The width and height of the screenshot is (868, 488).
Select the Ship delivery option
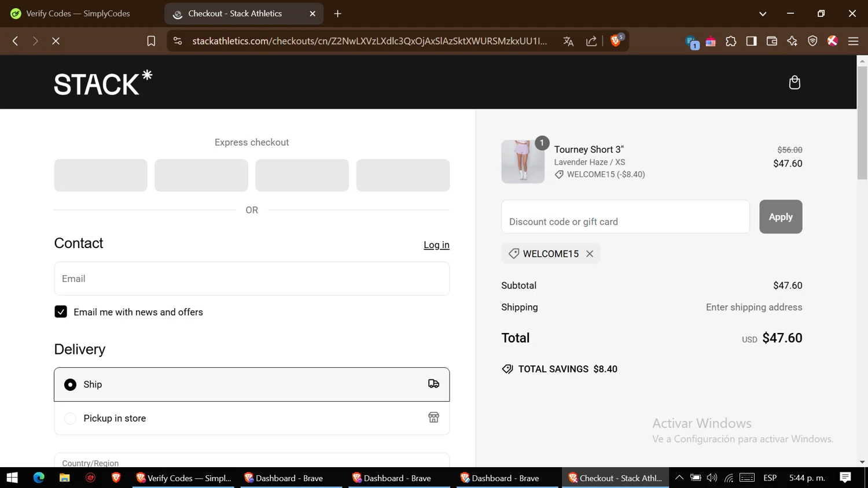click(252, 385)
